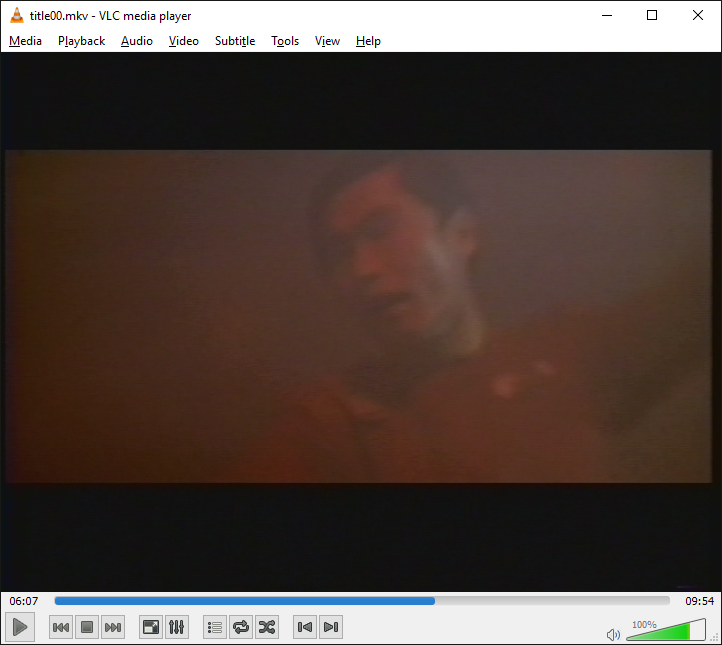Seek using the playback progress bar
722x645 pixels.
(362, 600)
